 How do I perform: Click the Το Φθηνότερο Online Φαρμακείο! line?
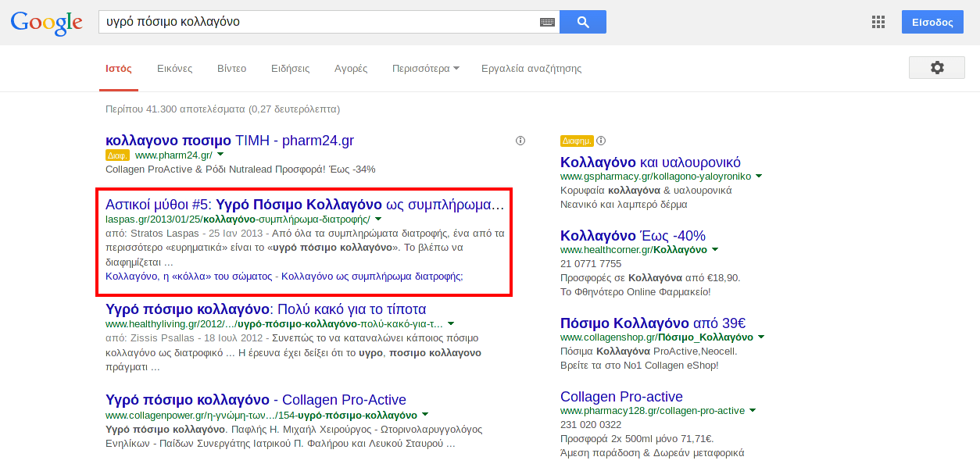(635, 291)
